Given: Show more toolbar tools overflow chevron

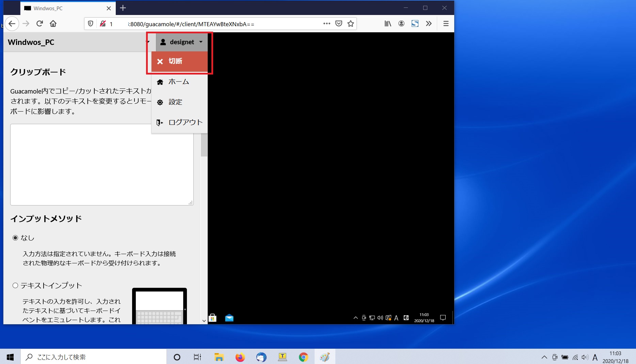Looking at the screenshot, I should [x=429, y=23].
